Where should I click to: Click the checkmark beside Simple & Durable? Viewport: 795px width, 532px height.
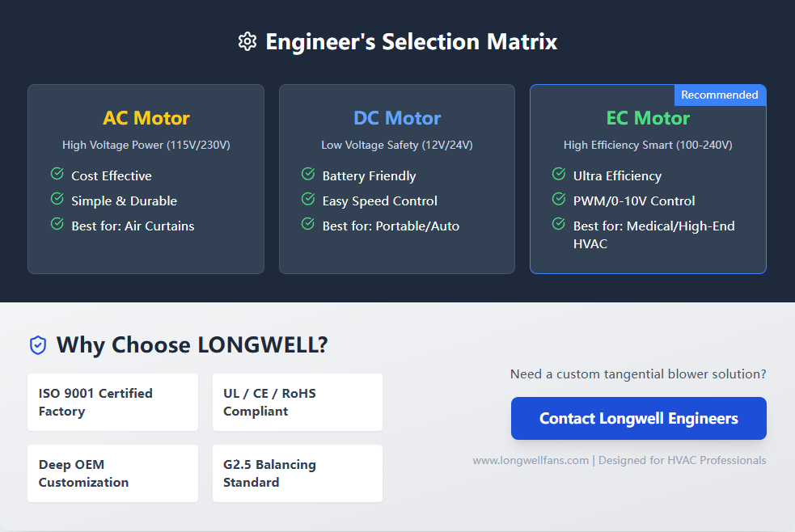pos(57,199)
